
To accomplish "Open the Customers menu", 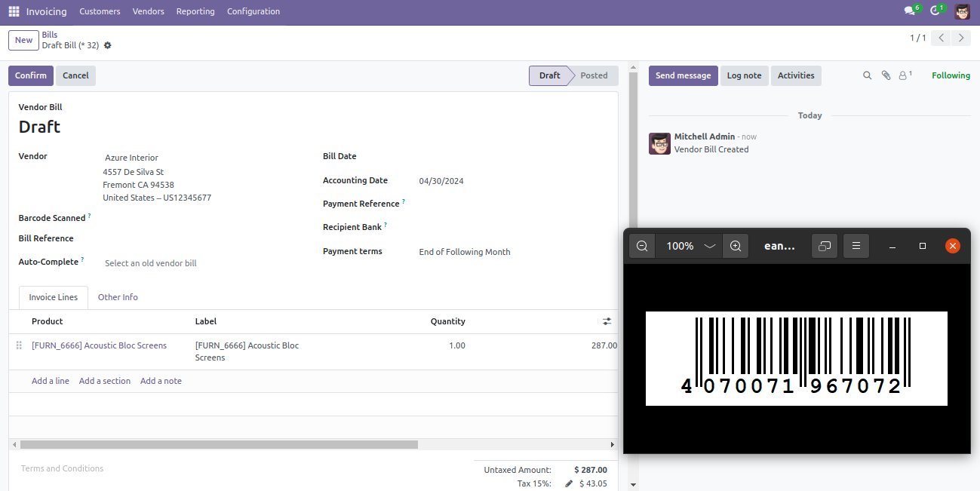I will [x=100, y=11].
